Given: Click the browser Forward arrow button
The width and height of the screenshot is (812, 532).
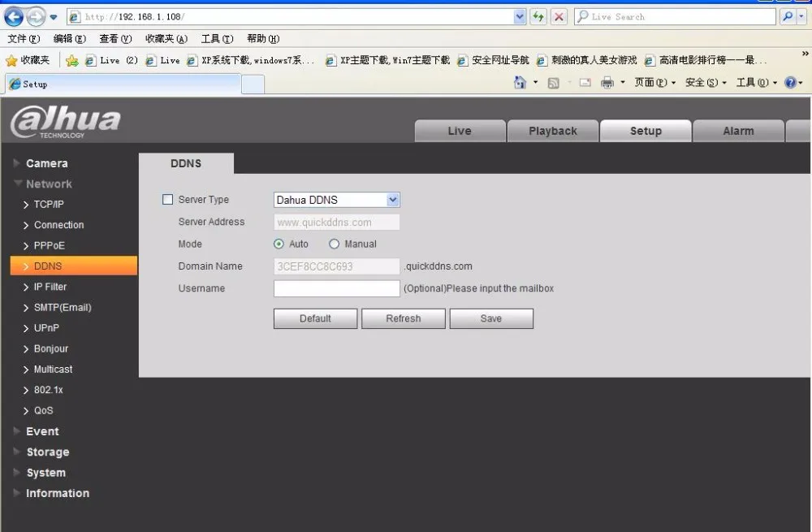Looking at the screenshot, I should point(35,17).
